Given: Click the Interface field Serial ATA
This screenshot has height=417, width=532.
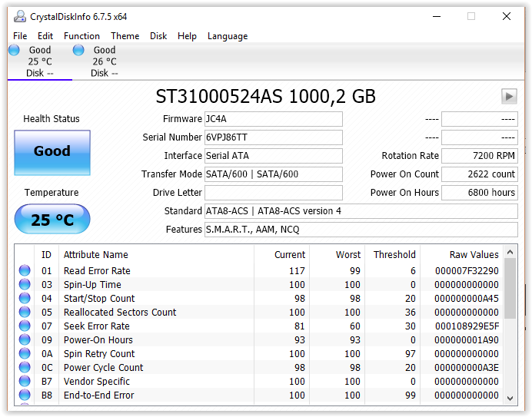Looking at the screenshot, I should (274, 156).
